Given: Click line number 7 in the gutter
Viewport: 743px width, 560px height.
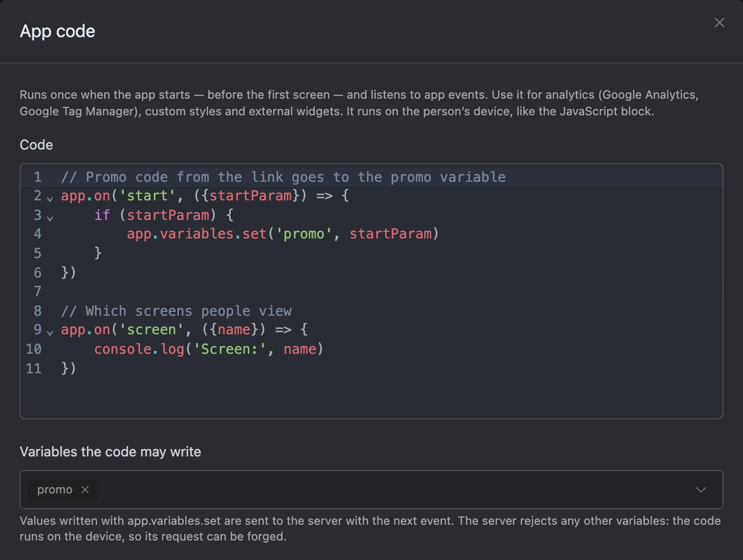Looking at the screenshot, I should coord(38,292).
